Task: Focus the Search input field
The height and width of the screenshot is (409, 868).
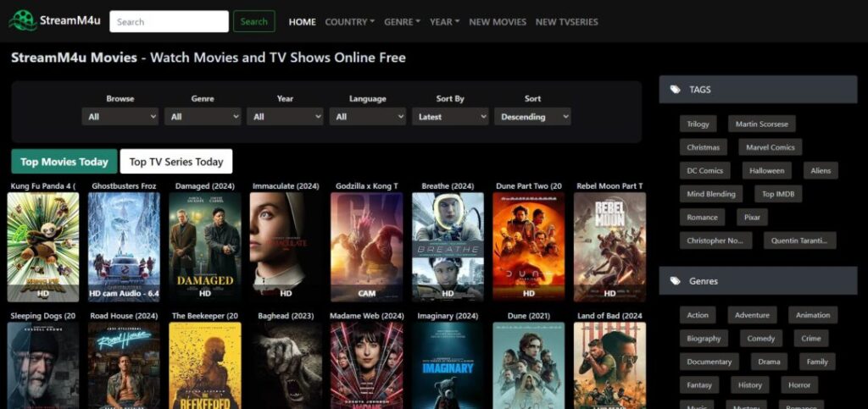Action: [169, 21]
